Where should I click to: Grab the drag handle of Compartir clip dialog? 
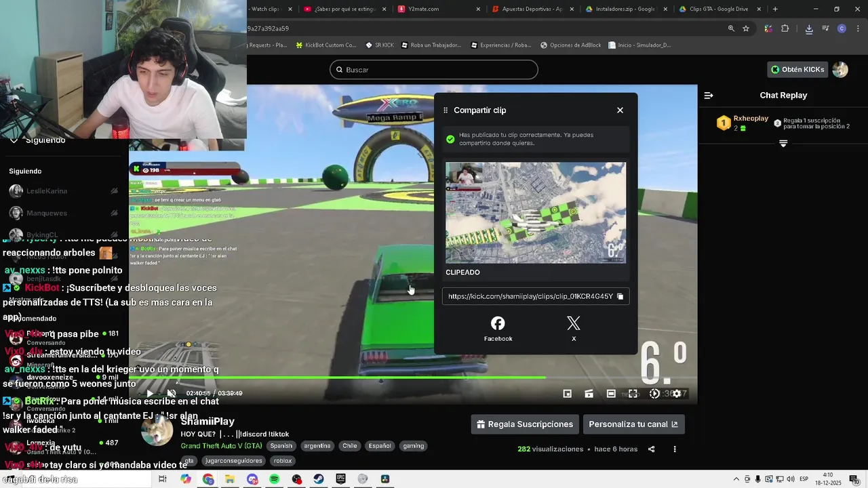[x=446, y=110]
